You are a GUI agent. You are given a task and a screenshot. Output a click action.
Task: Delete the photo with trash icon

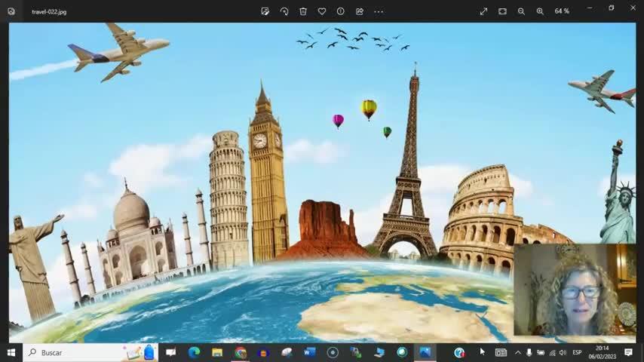coord(303,11)
